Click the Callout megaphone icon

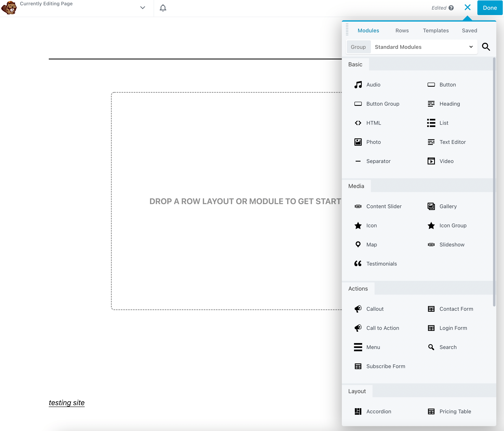point(358,309)
